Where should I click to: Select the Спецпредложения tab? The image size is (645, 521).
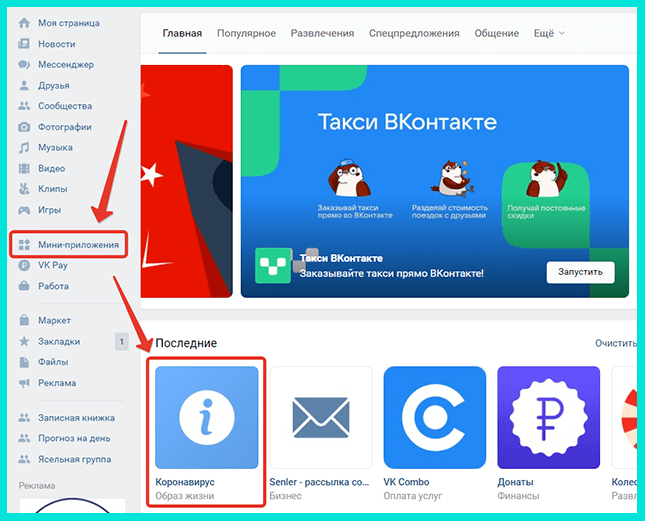click(x=414, y=33)
